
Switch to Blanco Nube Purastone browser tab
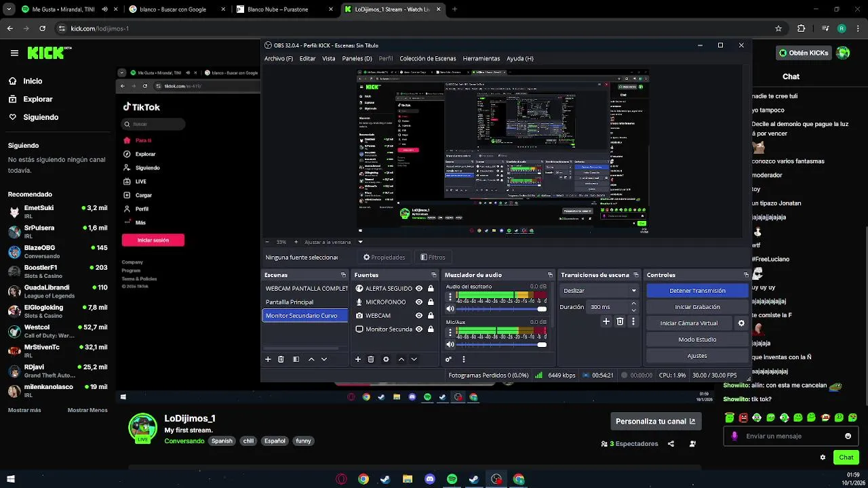284,9
